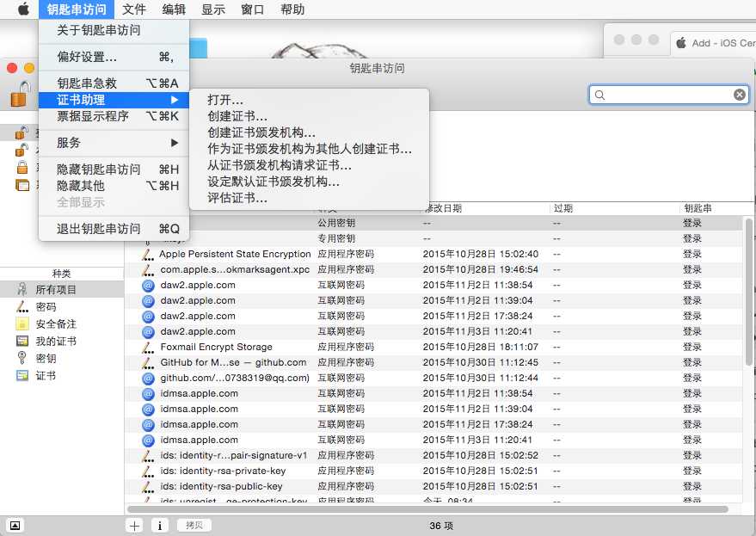Open the 显示 menu

click(x=213, y=9)
